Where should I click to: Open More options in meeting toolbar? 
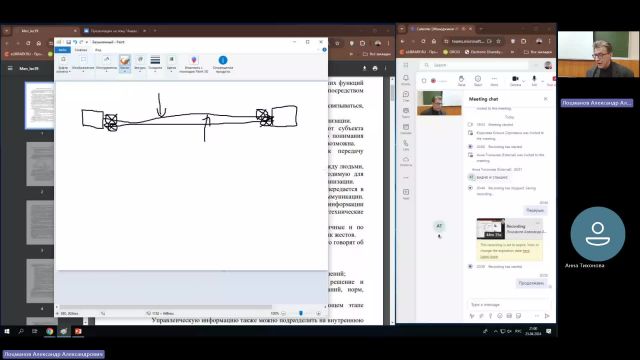(494, 80)
